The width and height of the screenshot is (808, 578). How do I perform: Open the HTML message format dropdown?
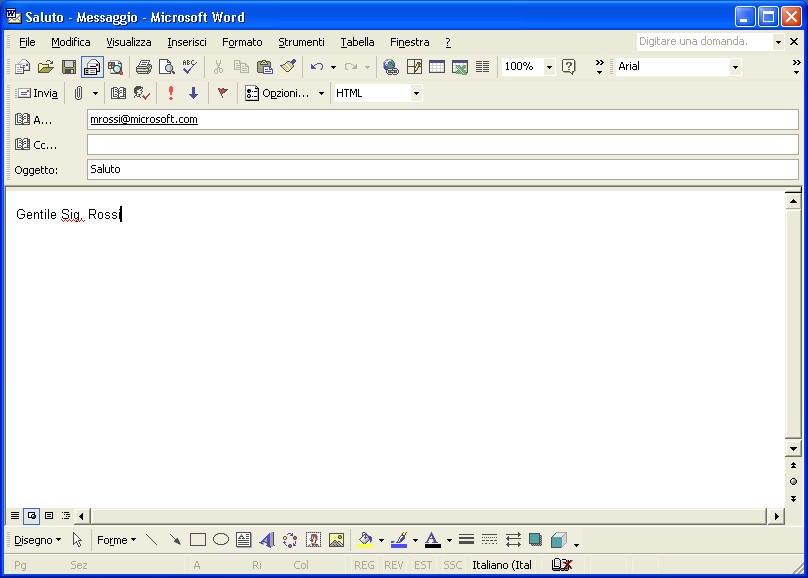(416, 93)
